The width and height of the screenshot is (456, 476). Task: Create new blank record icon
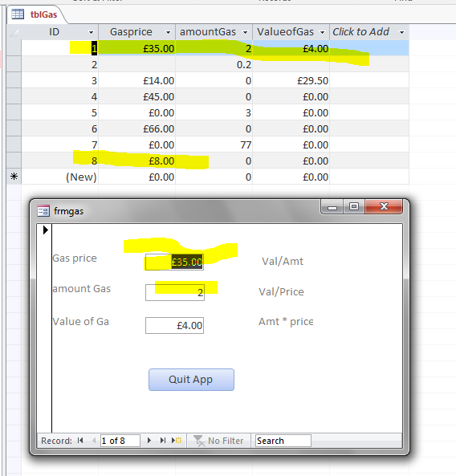(x=177, y=441)
